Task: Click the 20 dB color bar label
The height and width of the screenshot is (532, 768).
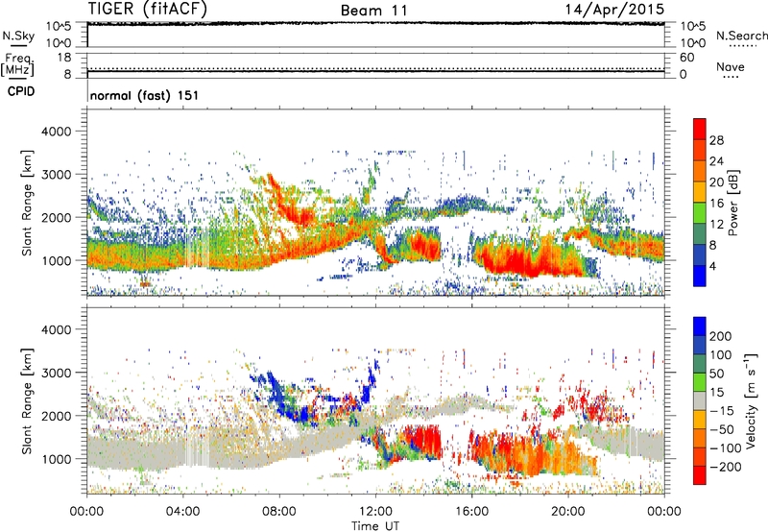Action: click(x=716, y=182)
